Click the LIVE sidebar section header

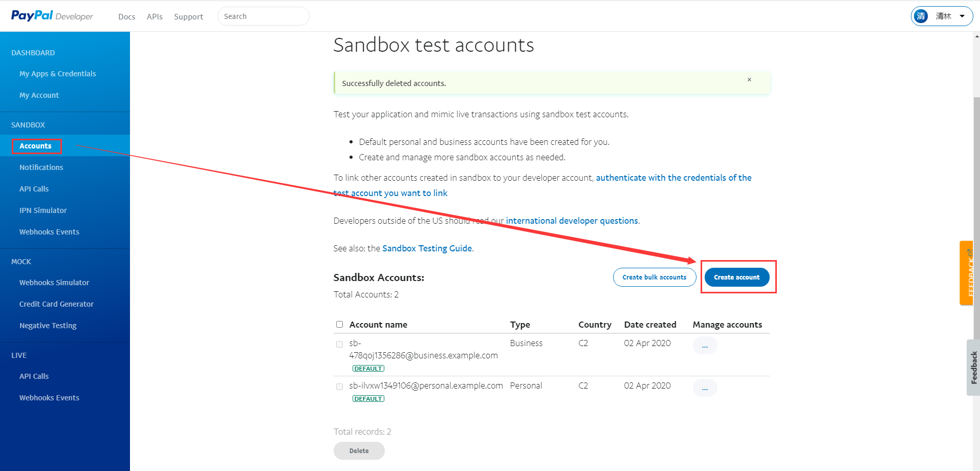[x=19, y=355]
